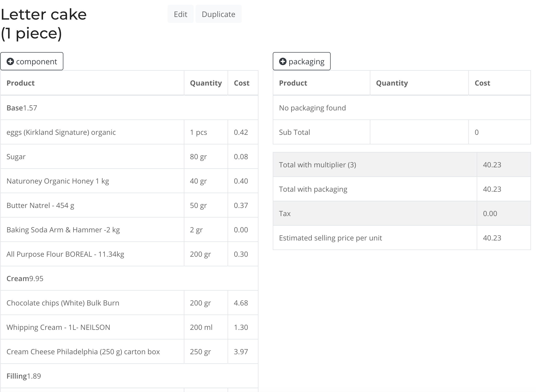Select Baking Soda Arm & Hammer row
Image resolution: width=536 pixels, height=392 pixels.
pyautogui.click(x=63, y=230)
